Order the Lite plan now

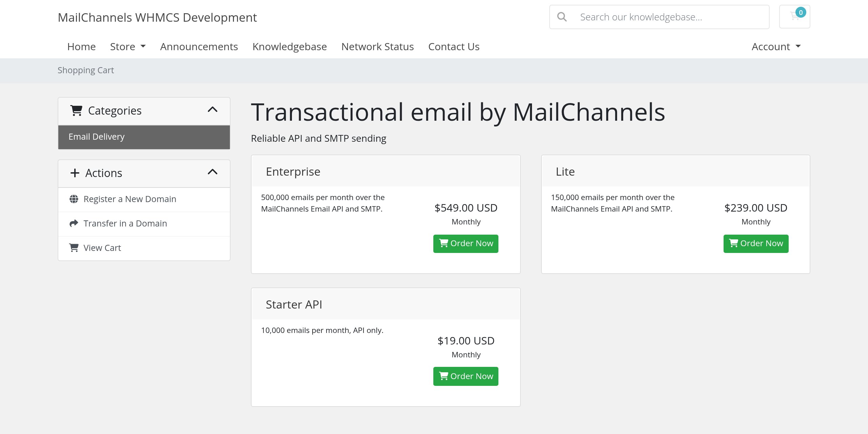[756, 243]
